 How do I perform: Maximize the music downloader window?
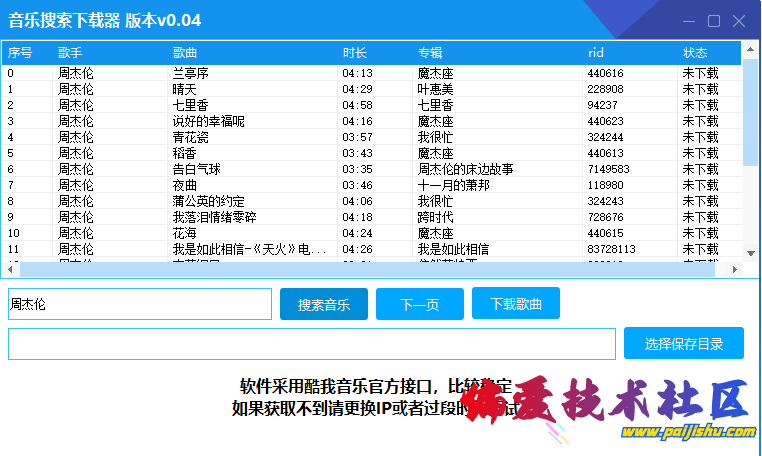pos(714,20)
